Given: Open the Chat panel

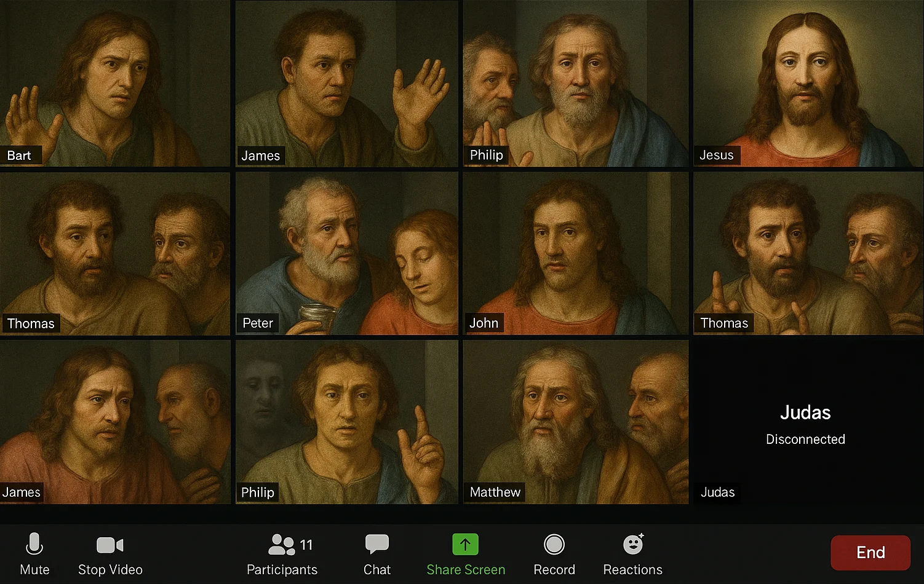Looking at the screenshot, I should pos(377,554).
